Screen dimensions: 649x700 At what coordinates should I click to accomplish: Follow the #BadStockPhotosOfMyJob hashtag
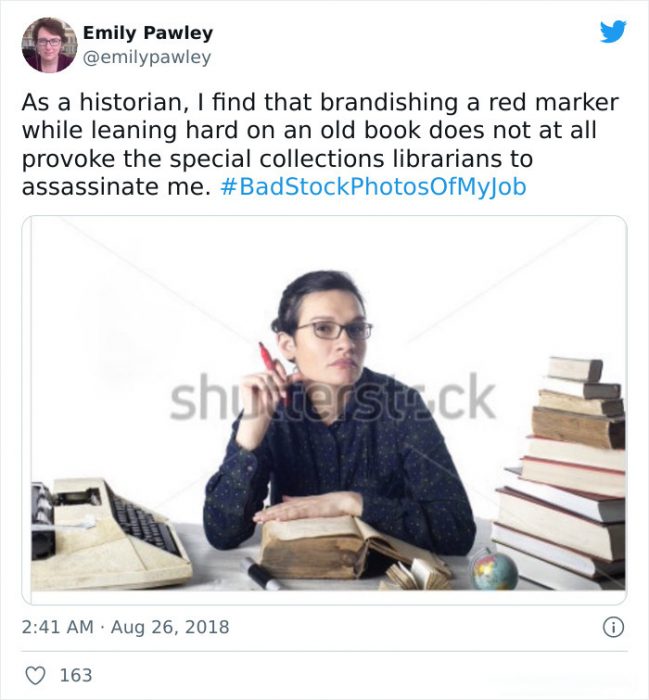click(373, 187)
